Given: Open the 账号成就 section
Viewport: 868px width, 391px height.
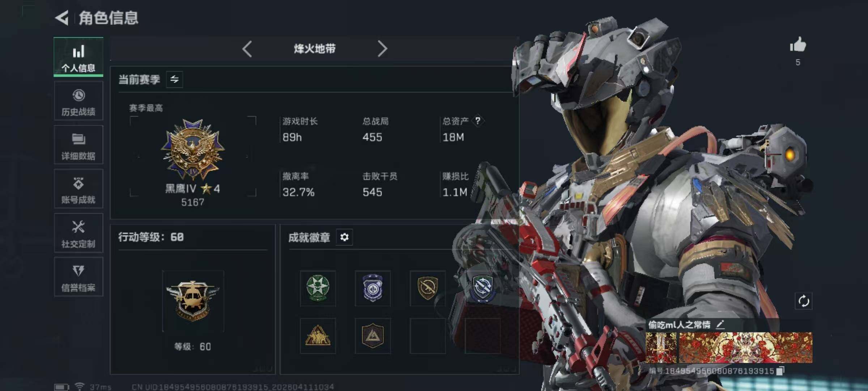Looking at the screenshot, I should 78,189.
